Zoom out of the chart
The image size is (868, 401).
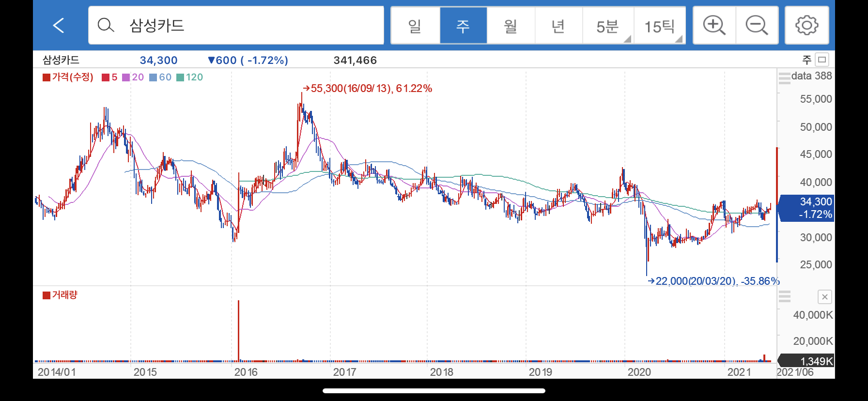pyautogui.click(x=757, y=25)
